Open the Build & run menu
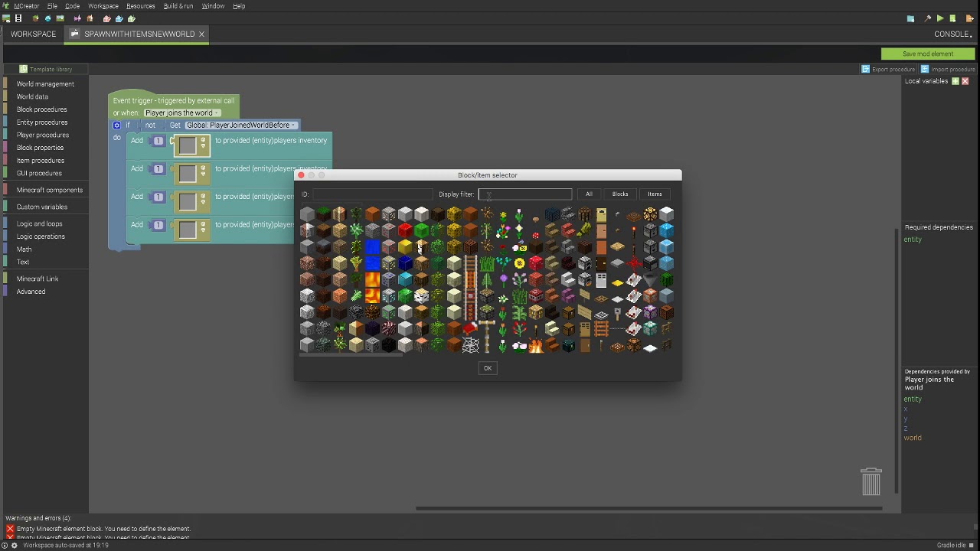 tap(178, 6)
